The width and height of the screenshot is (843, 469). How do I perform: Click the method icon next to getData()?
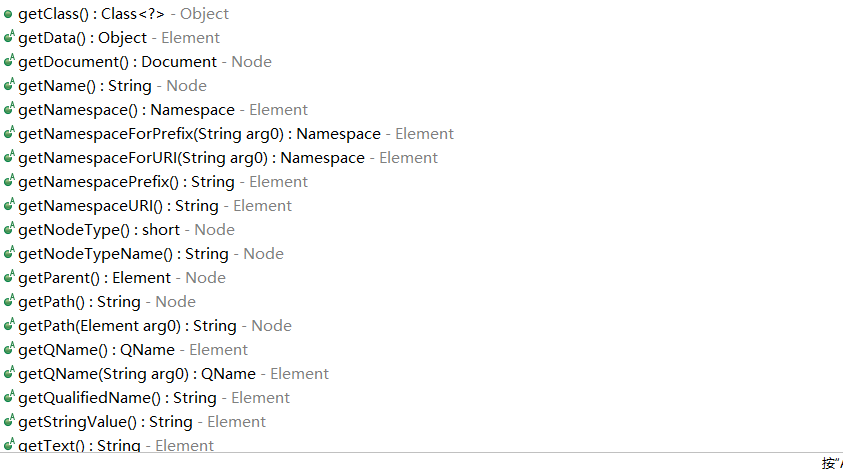9,37
